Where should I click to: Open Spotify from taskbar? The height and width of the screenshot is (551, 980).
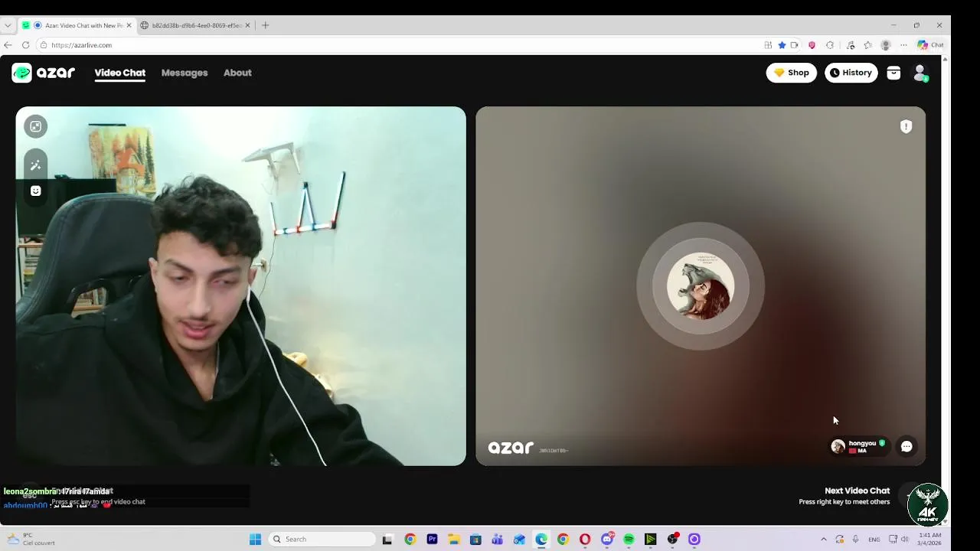tap(629, 540)
